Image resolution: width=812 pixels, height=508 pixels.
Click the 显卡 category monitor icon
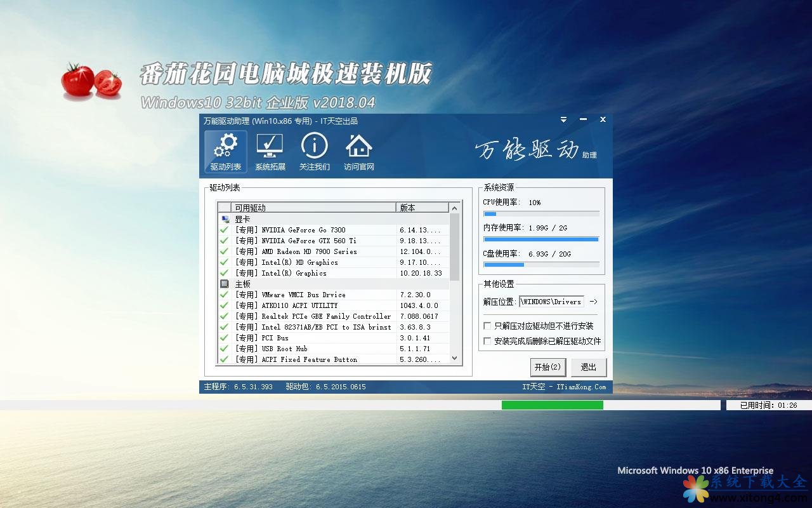tap(225, 219)
